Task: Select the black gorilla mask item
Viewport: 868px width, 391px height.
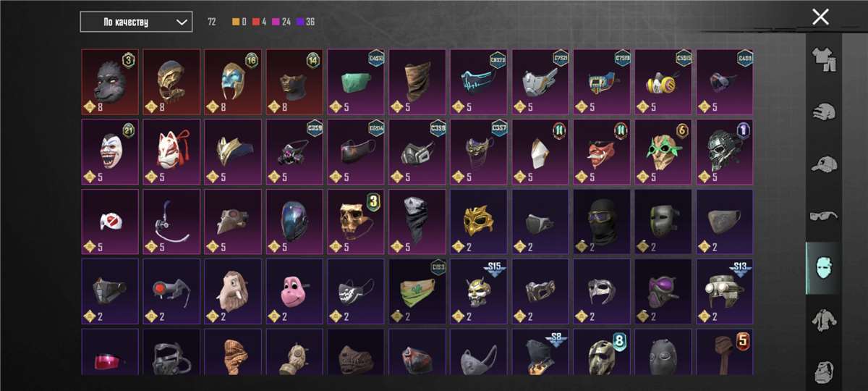Action: click(x=110, y=82)
